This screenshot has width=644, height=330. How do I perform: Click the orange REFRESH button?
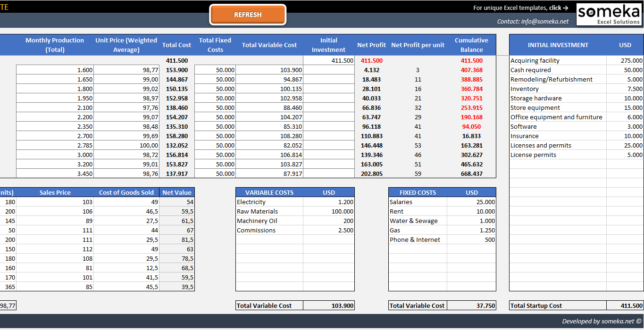248,15
